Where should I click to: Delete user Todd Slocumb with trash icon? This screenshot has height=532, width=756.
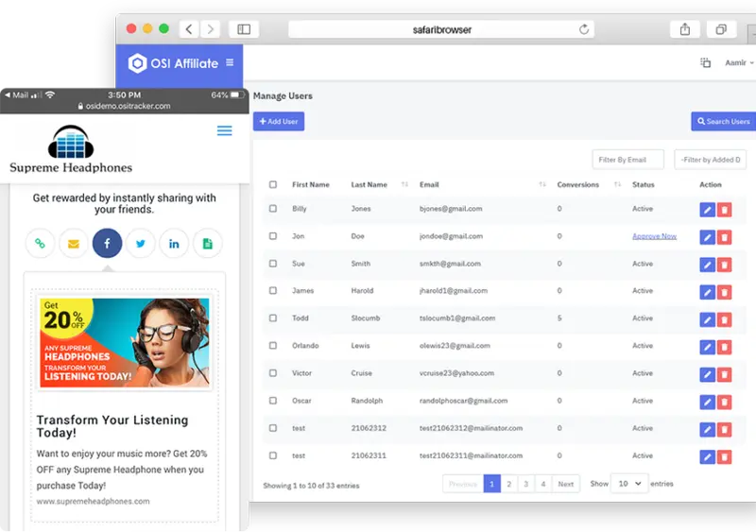point(724,319)
